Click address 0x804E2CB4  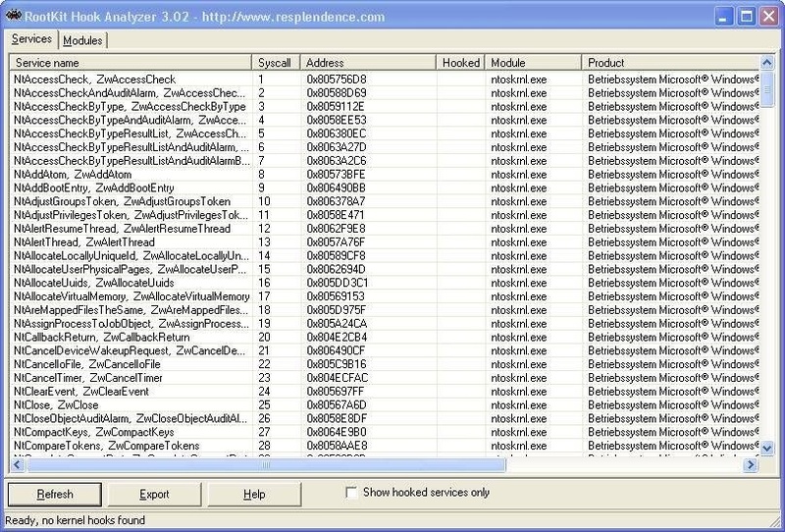pos(337,337)
